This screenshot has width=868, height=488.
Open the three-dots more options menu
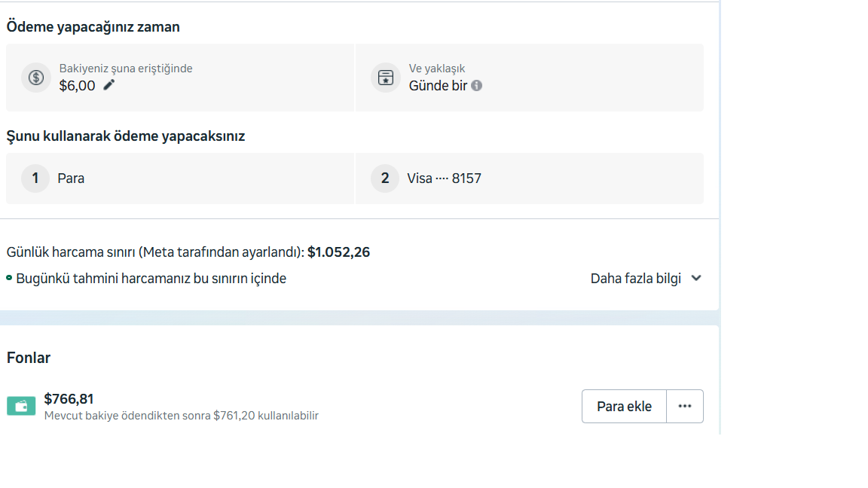point(684,407)
